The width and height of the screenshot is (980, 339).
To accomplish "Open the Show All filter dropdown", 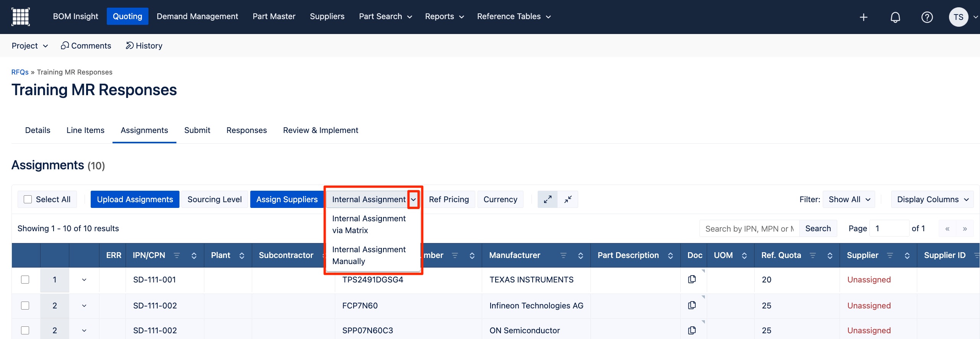I will 849,200.
